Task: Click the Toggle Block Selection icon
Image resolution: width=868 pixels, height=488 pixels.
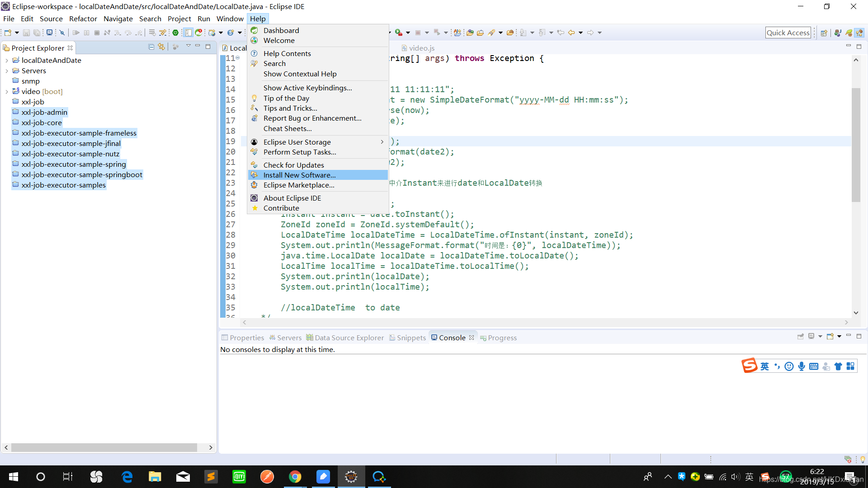Action: 163,33
